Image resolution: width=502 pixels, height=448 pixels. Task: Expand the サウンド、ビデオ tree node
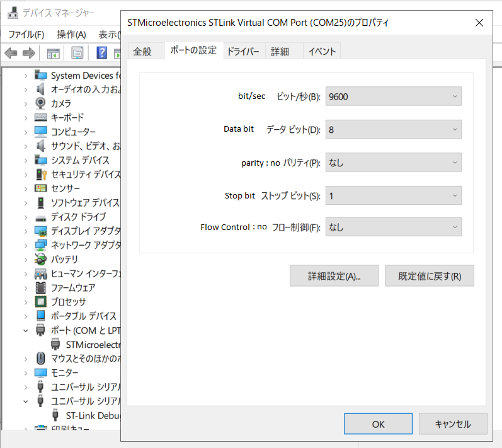[26, 146]
